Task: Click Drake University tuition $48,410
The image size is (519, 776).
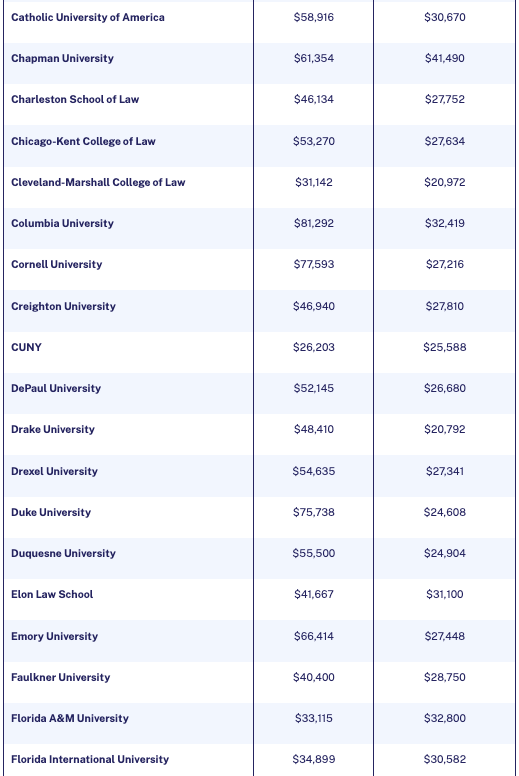Action: 314,430
